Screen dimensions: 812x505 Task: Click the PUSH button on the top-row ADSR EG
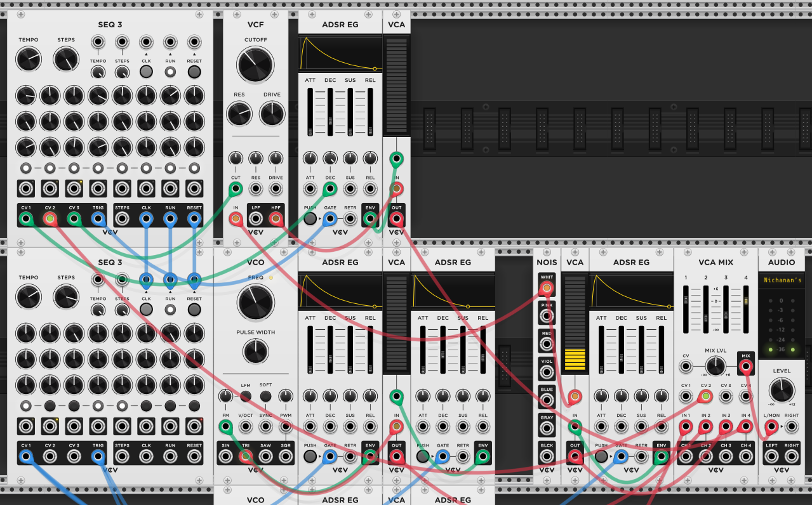[x=310, y=219]
